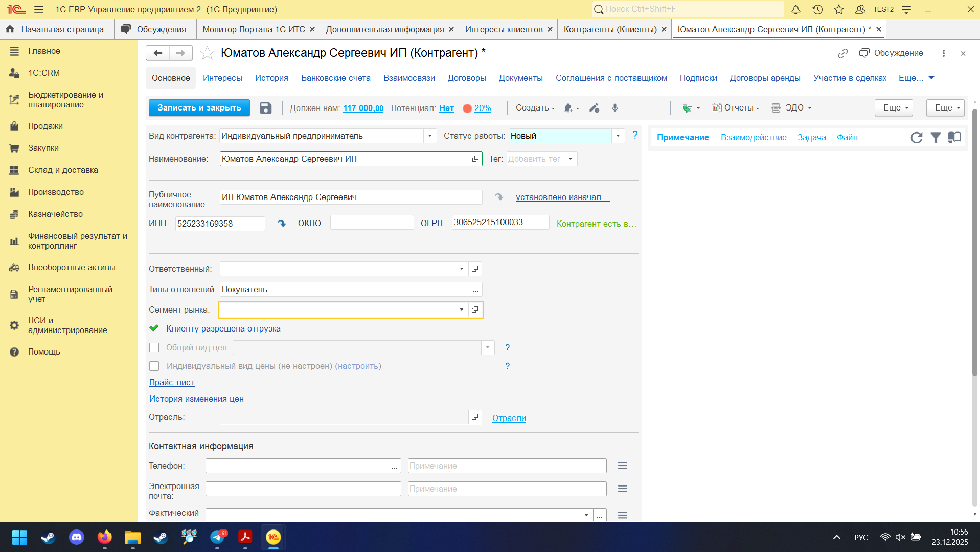The image size is (980, 552).
Task: Open the настроить link for individual price
Action: (x=358, y=366)
